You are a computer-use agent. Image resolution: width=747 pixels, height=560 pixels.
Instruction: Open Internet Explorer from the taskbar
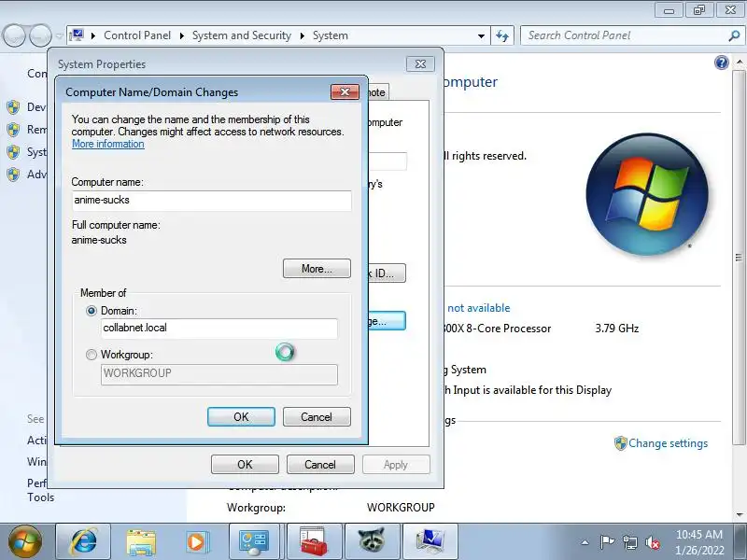(x=83, y=541)
